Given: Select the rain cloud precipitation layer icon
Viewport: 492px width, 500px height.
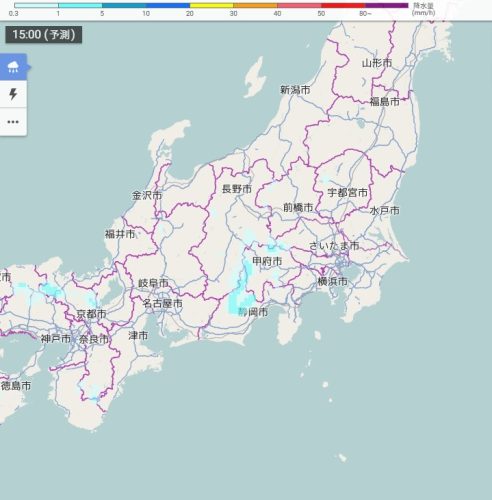Looking at the screenshot, I should (x=13, y=67).
